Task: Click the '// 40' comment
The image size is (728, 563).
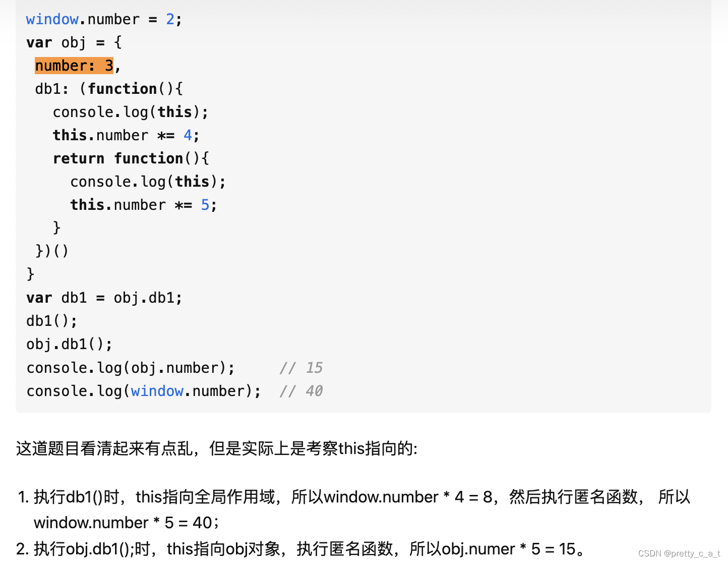Action: pos(301,391)
